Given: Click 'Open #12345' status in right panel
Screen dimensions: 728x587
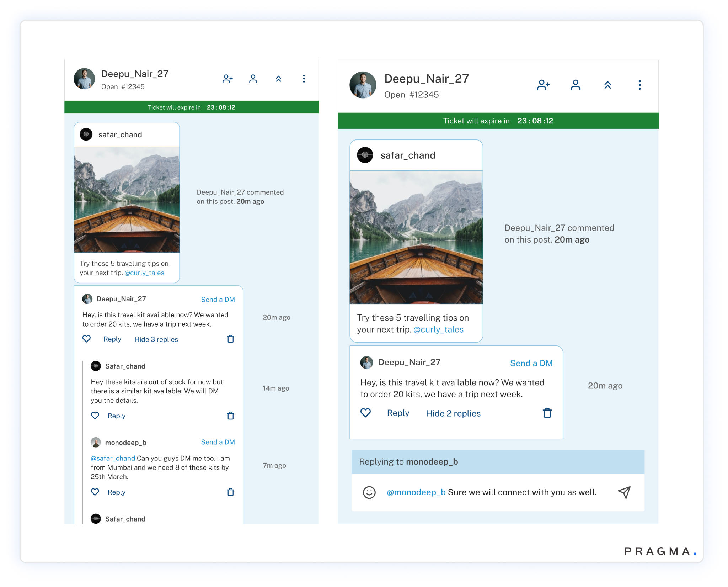Looking at the screenshot, I should click(x=412, y=95).
